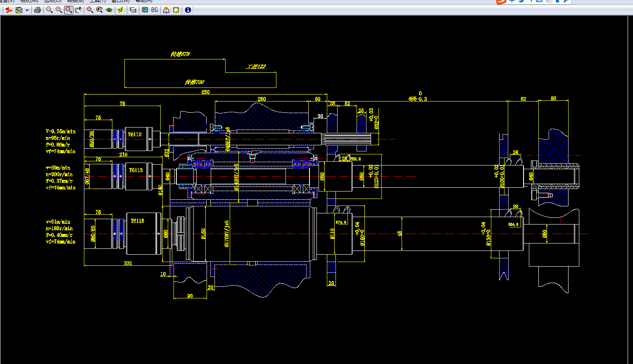This screenshot has width=633, height=364.
Task: Click the T6115 label in drawing
Action: [138, 221]
